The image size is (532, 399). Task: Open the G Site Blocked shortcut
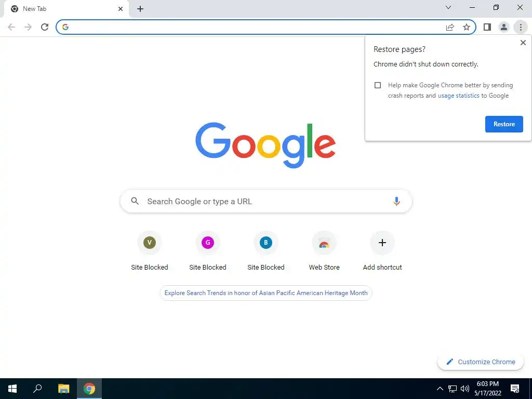click(208, 251)
